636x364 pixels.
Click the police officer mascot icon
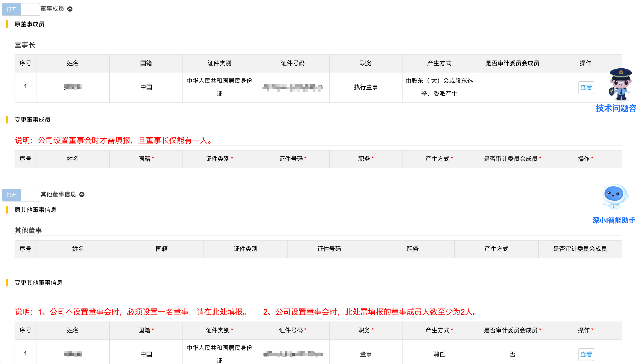620,84
